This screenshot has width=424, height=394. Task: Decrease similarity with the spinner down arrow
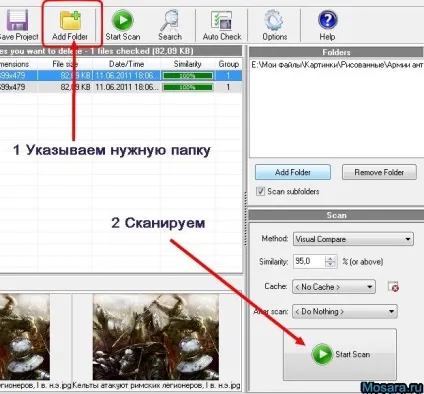pos(330,264)
